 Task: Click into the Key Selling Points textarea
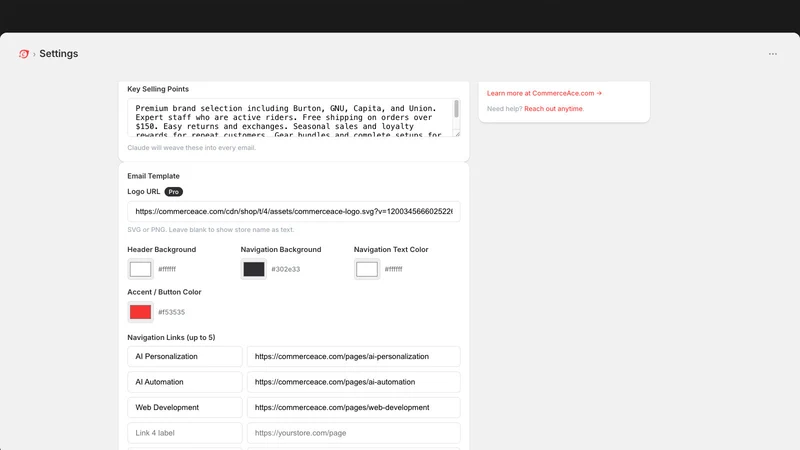(x=291, y=118)
